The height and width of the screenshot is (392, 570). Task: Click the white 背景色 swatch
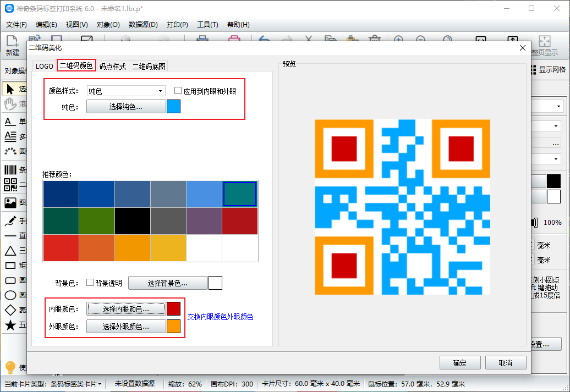tap(215, 283)
